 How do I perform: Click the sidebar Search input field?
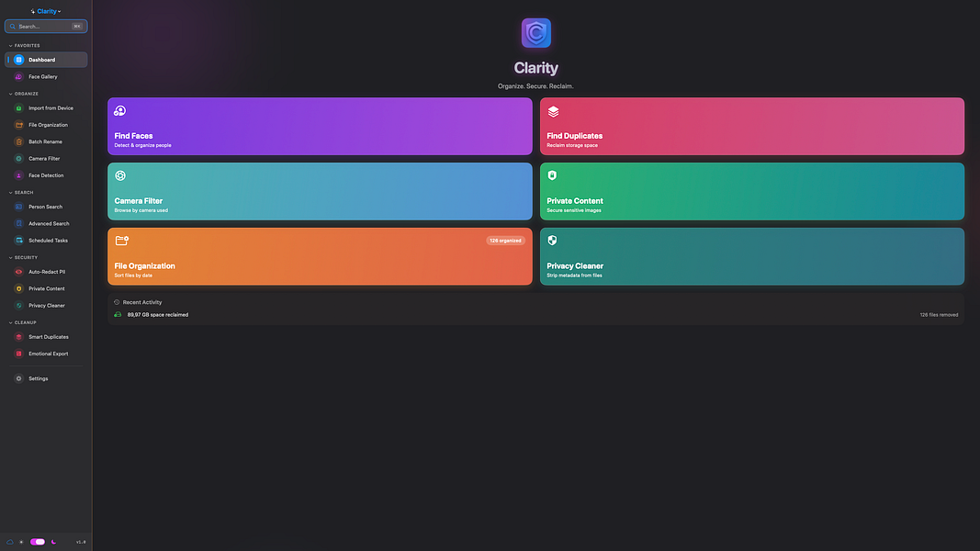[46, 27]
